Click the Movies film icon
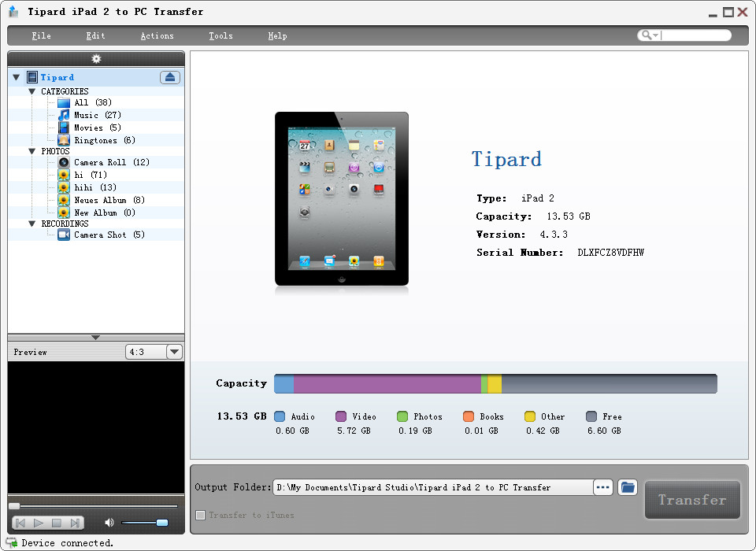 [x=64, y=128]
